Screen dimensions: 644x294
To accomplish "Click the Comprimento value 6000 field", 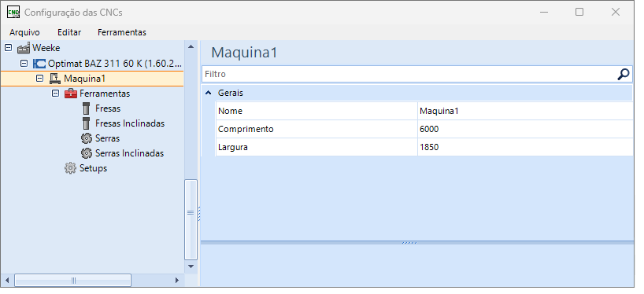I will pyautogui.click(x=525, y=129).
